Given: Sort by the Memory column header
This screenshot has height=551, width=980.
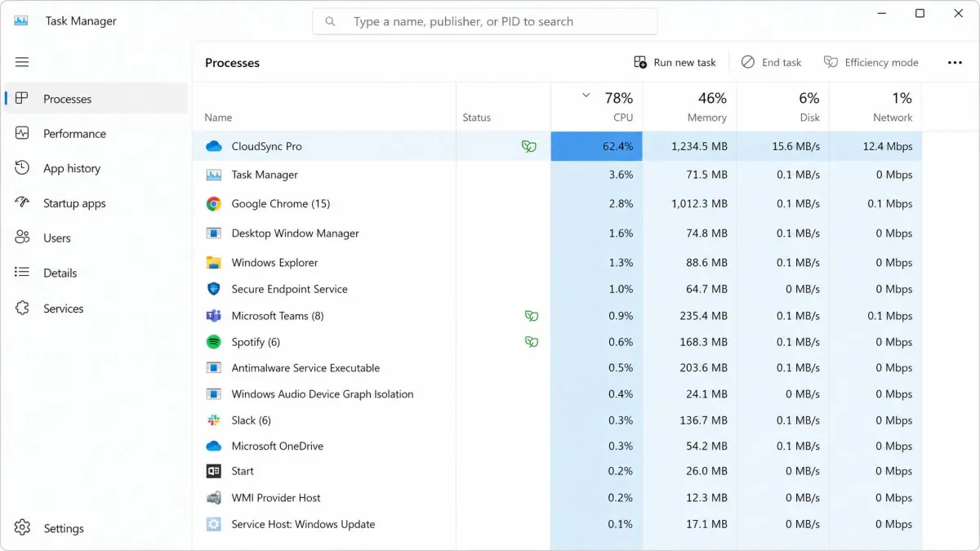Looking at the screenshot, I should (689, 107).
